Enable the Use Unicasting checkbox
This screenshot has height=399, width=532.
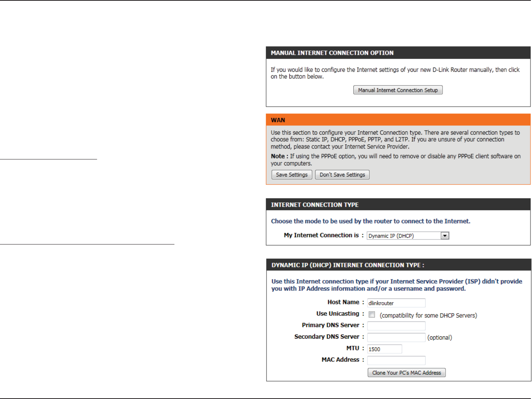pos(372,315)
